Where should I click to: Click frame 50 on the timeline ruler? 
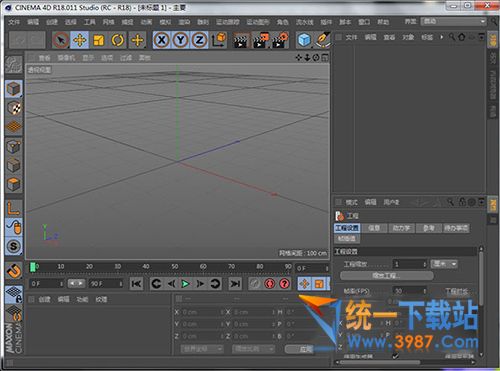[x=175, y=266]
